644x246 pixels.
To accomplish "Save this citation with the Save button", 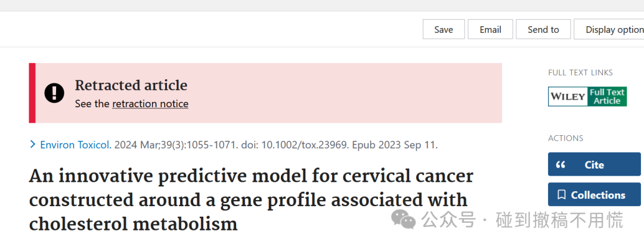I will [x=444, y=30].
